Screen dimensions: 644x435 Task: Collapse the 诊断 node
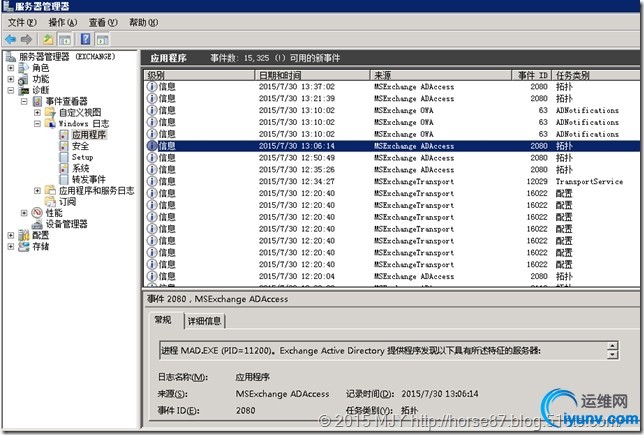pos(11,90)
